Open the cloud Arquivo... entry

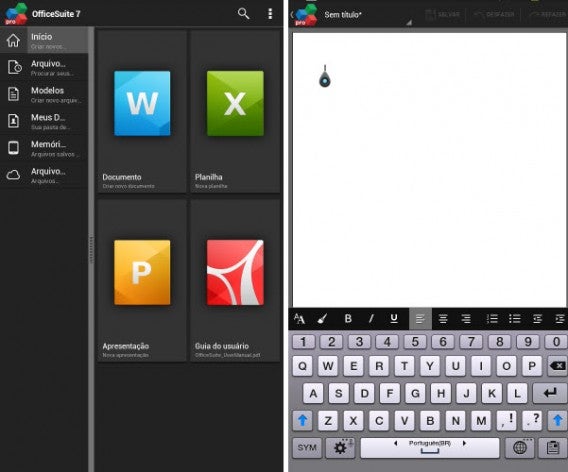coord(44,175)
